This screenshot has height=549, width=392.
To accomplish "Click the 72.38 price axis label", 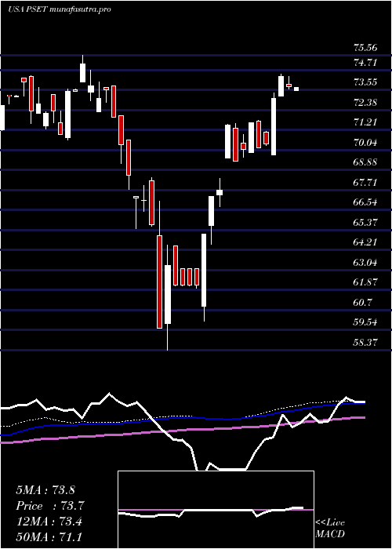I will [365, 103].
